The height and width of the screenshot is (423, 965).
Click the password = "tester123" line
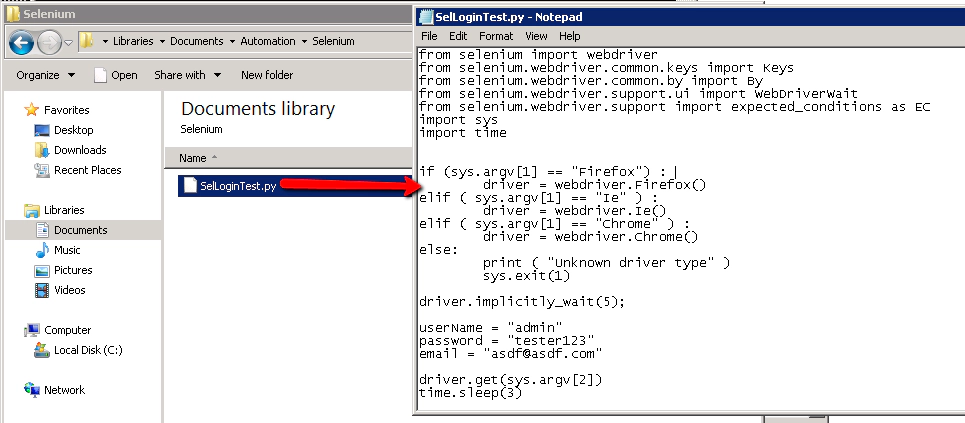507,340
